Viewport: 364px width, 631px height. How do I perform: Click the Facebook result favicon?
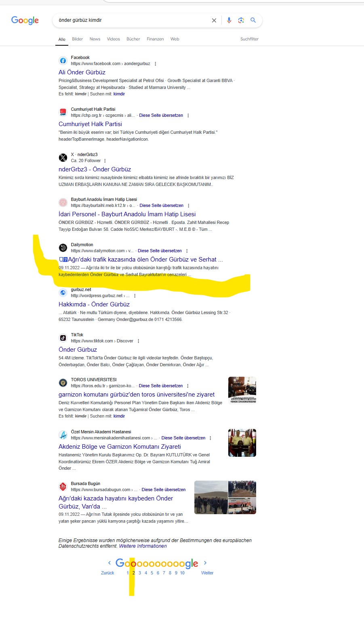coord(63,61)
